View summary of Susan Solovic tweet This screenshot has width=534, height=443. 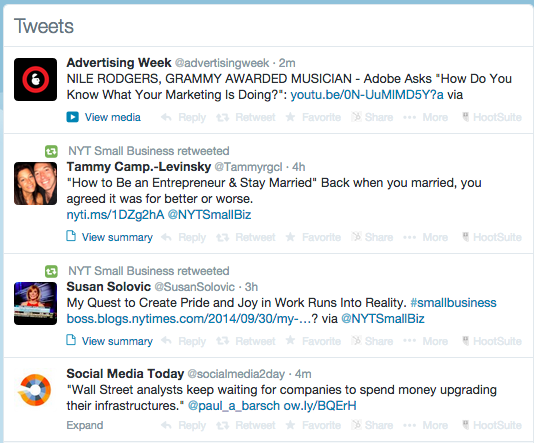point(109,341)
